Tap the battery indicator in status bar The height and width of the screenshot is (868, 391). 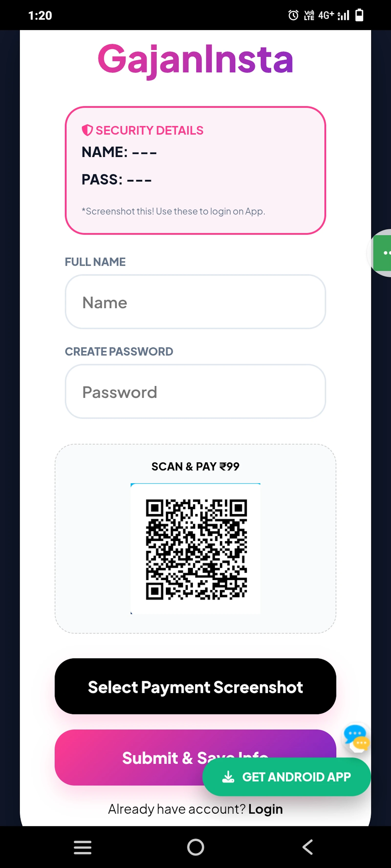click(359, 15)
